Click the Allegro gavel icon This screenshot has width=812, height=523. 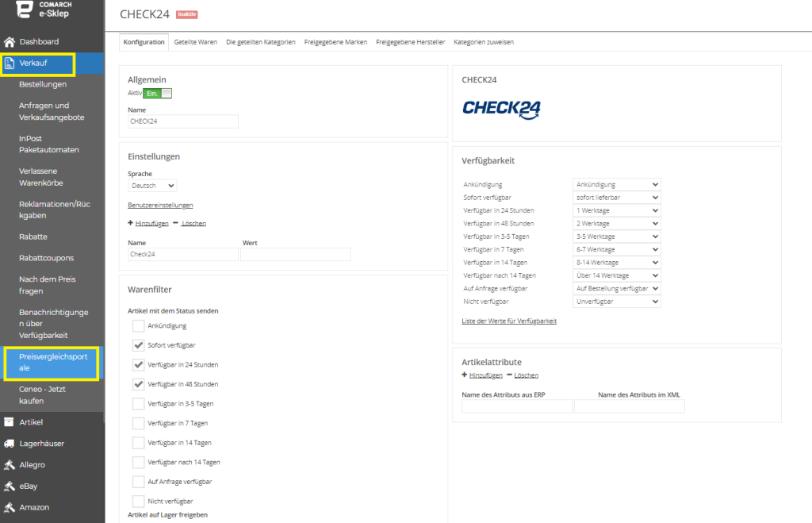click(x=9, y=465)
